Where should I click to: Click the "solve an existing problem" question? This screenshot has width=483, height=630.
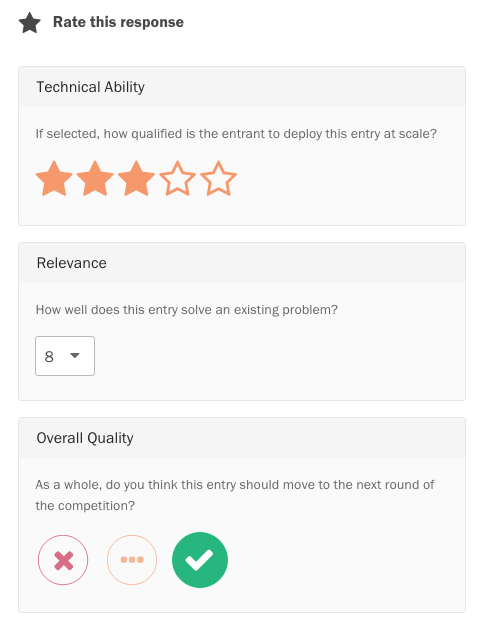tap(187, 310)
